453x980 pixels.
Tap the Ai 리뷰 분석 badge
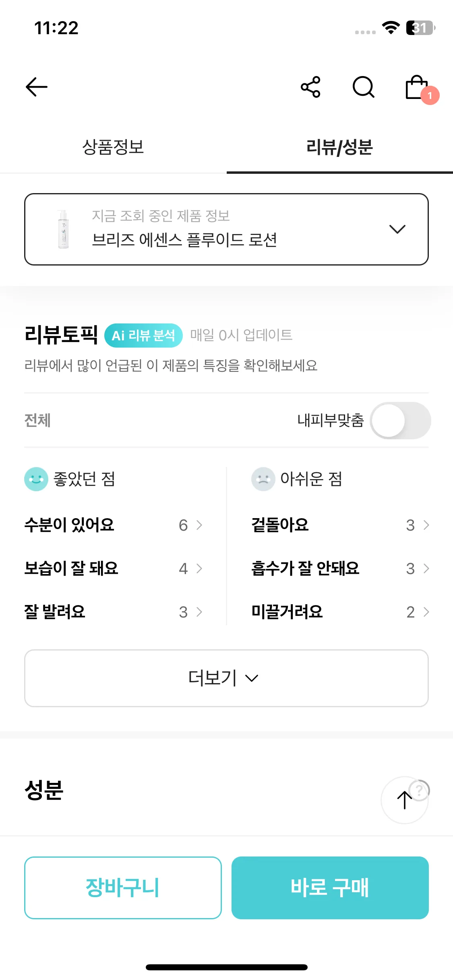point(143,336)
